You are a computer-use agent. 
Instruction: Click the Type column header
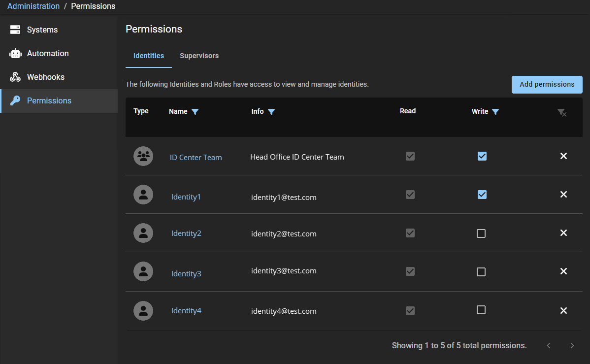[141, 111]
